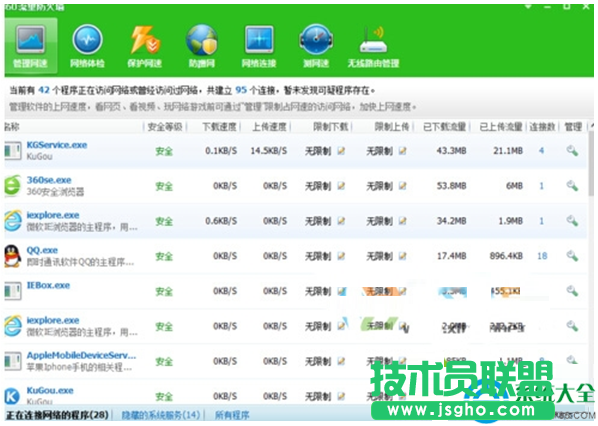Screen dimensions: 598x426
Task: Open connection count 18 for QQ.exe
Action: (x=542, y=256)
